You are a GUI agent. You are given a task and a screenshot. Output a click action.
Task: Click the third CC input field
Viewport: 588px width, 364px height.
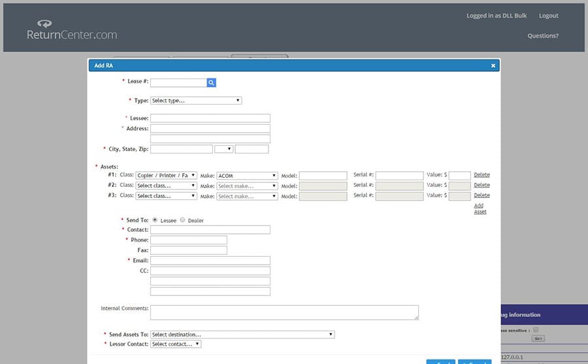tap(210, 291)
